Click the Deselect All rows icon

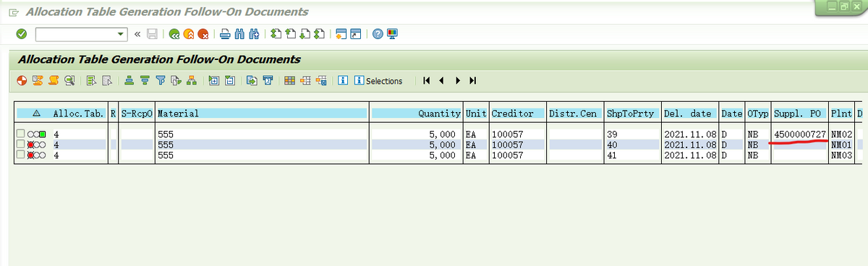107,80
